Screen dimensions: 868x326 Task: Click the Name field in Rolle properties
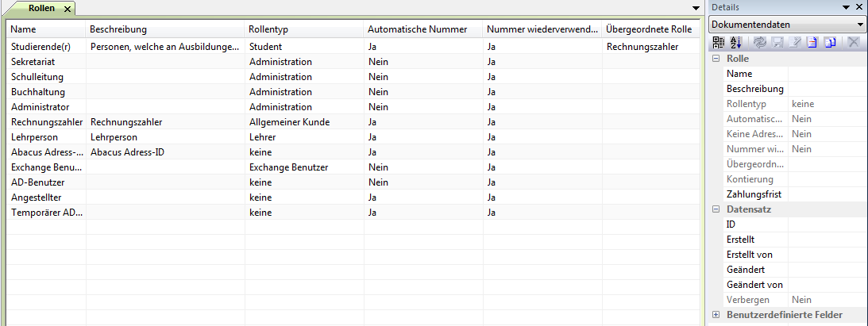[826, 74]
